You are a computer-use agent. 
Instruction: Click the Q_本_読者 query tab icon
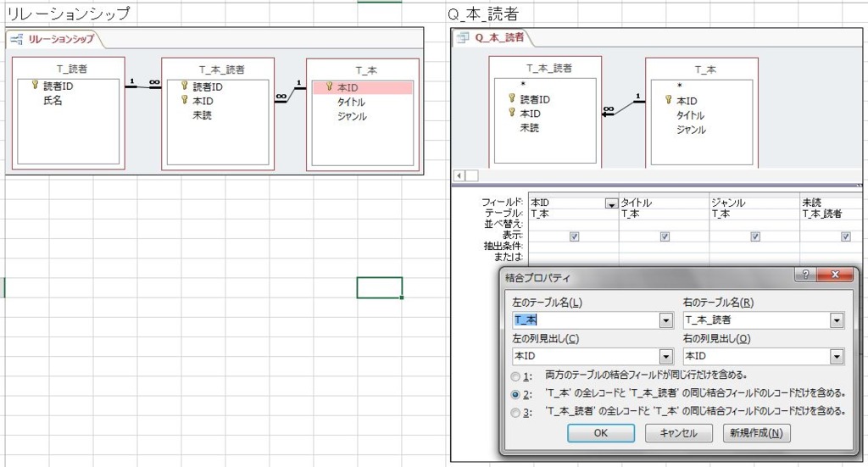(463, 37)
